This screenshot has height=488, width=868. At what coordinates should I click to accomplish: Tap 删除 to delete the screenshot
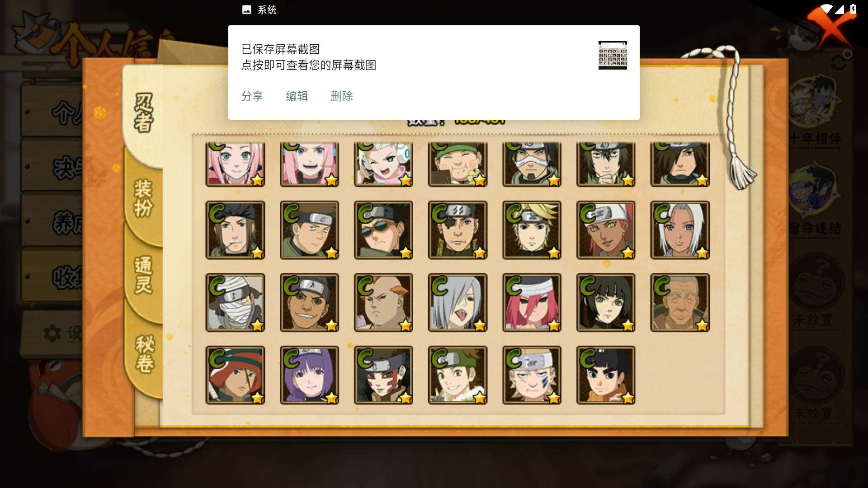pos(341,96)
